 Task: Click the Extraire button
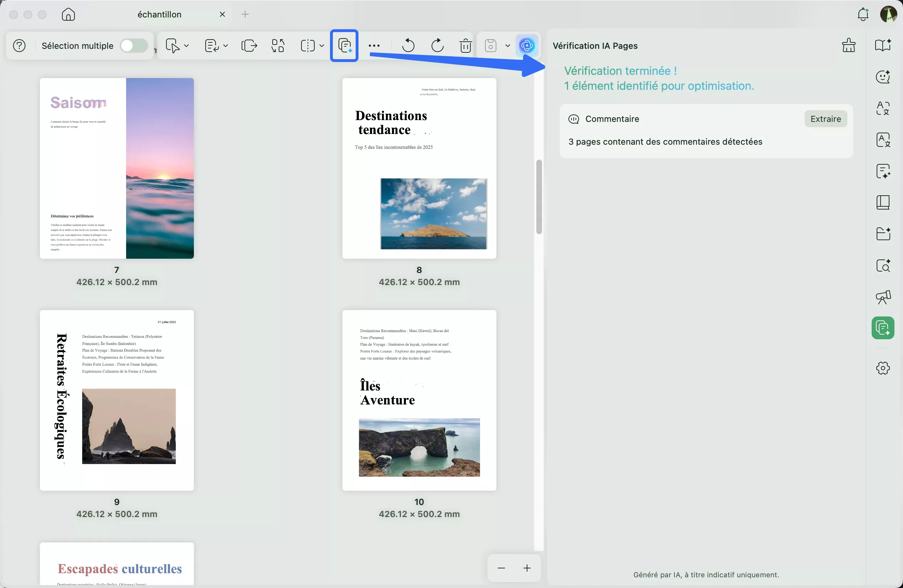click(826, 119)
